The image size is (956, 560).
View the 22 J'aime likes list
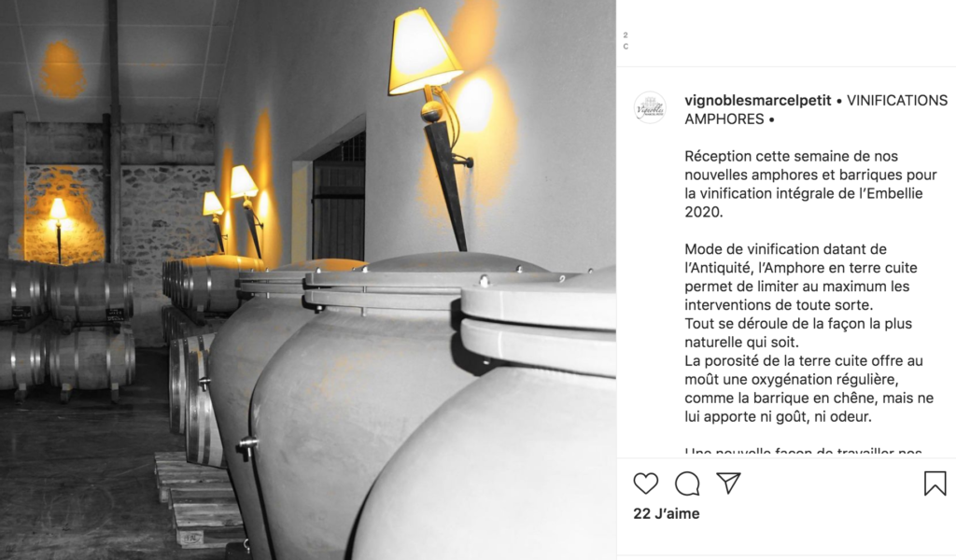pos(667,513)
